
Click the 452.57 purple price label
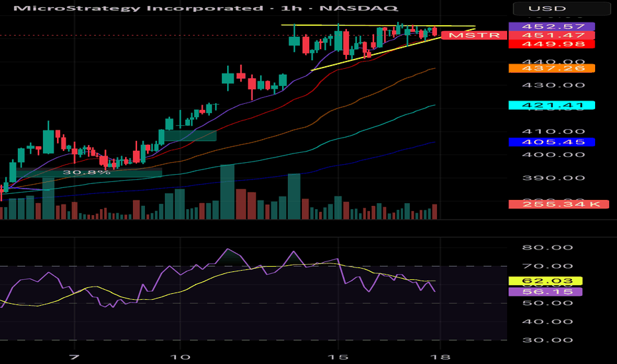551,26
